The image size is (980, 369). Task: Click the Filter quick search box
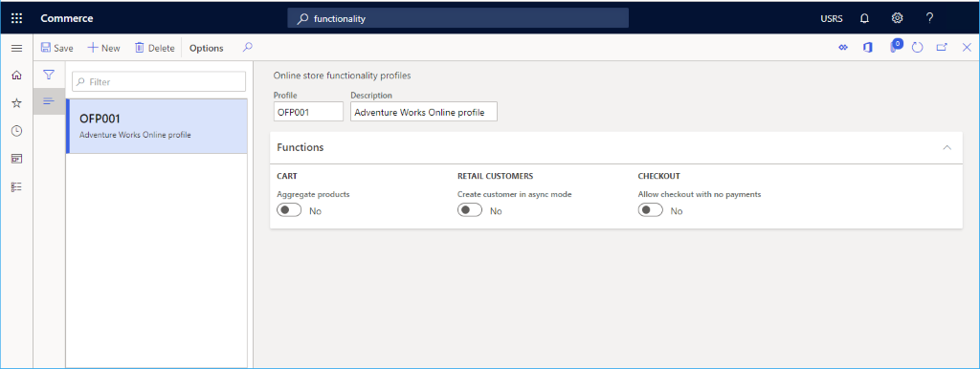[159, 82]
